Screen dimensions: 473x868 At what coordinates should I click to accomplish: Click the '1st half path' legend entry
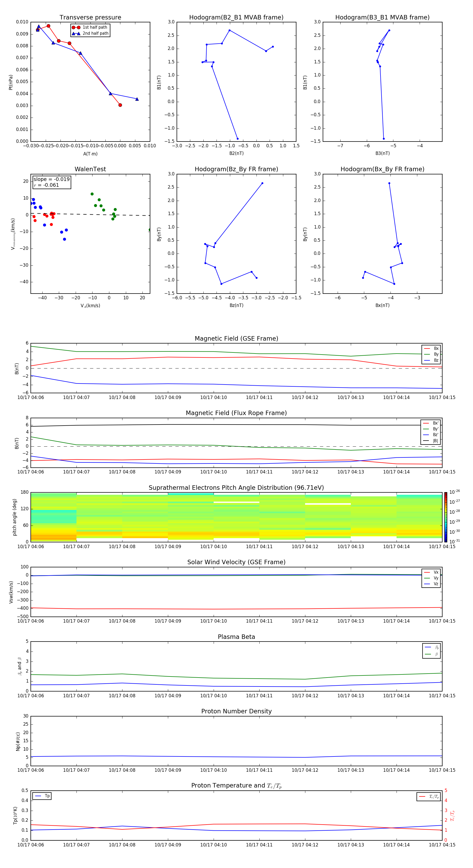click(90, 27)
